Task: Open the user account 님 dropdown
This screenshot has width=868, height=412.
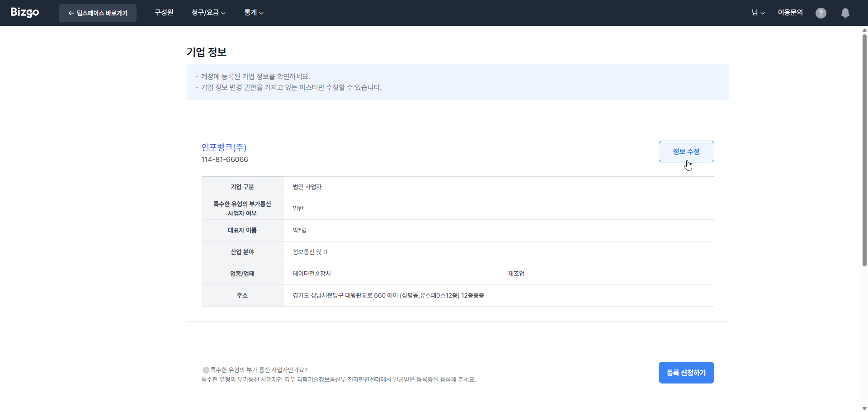Action: 758,13
